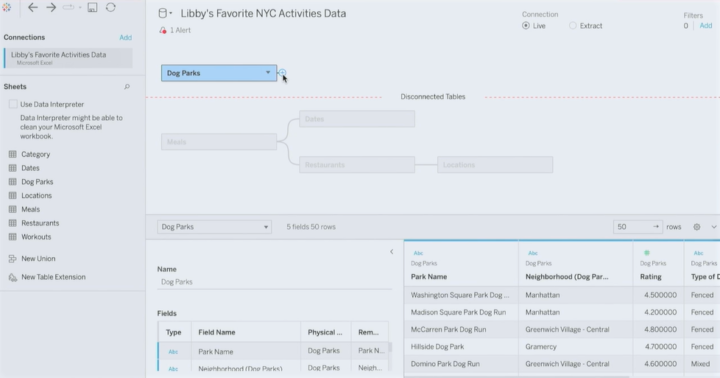Click New Union label
Screen dimensions: 720x378
38,259
